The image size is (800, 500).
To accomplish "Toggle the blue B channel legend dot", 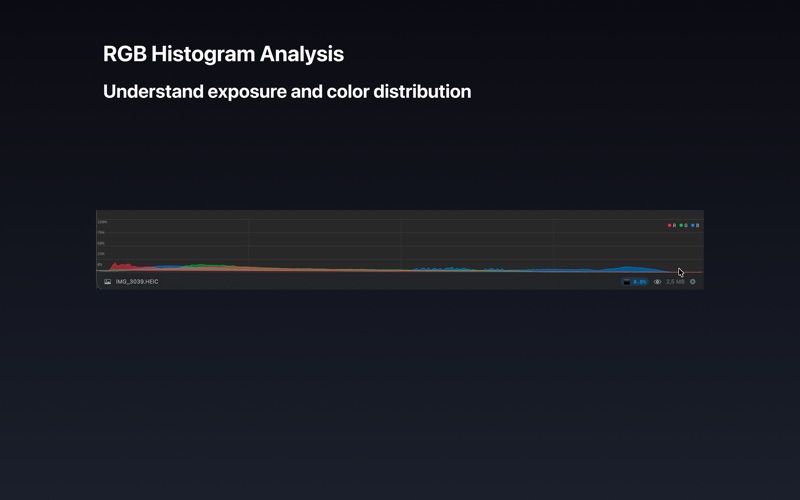I will coord(693,225).
